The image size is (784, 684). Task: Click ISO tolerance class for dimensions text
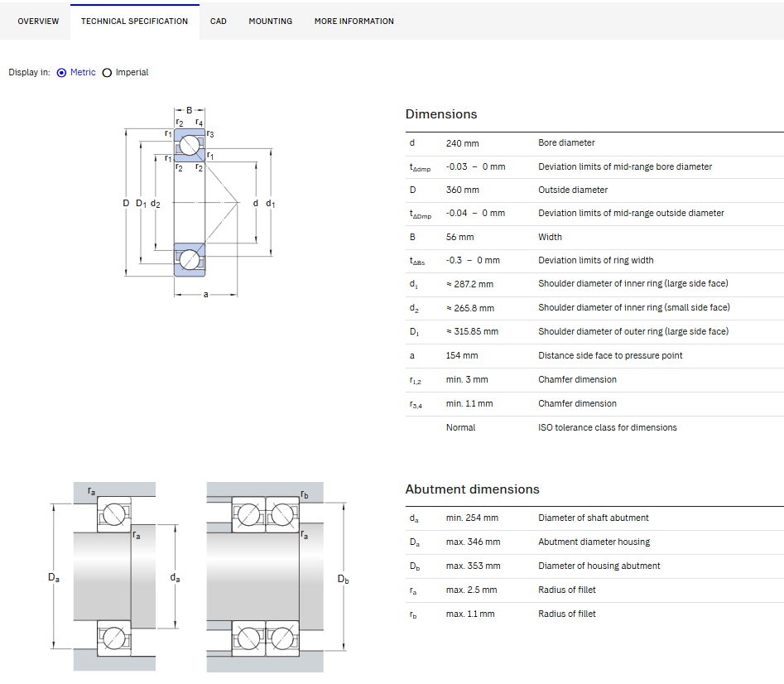click(608, 427)
